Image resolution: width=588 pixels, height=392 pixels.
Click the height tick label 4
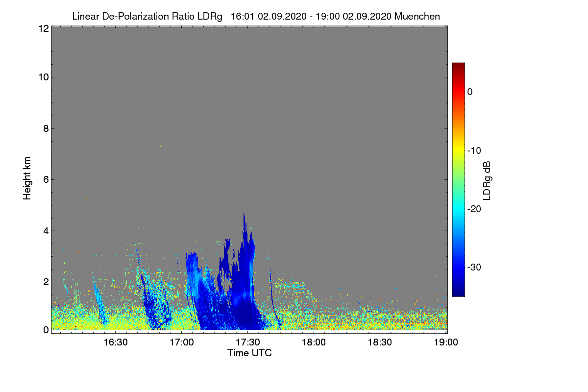pyautogui.click(x=46, y=231)
